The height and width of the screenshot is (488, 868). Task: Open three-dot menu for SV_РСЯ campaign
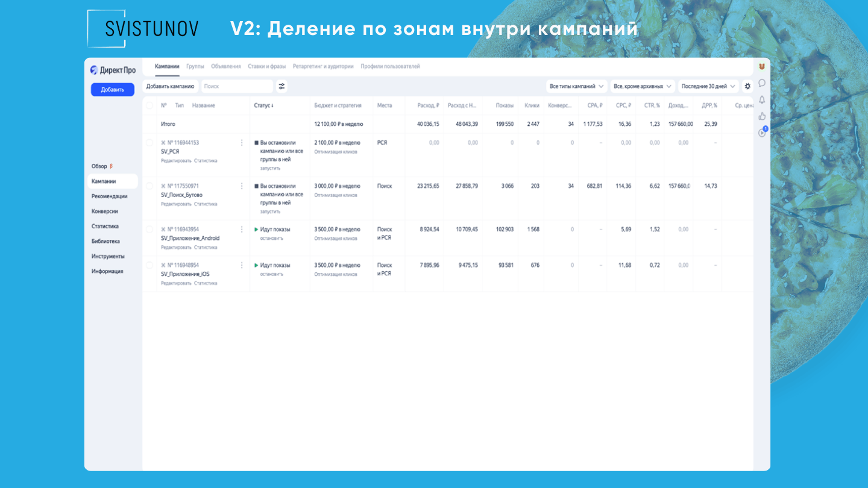(x=242, y=143)
